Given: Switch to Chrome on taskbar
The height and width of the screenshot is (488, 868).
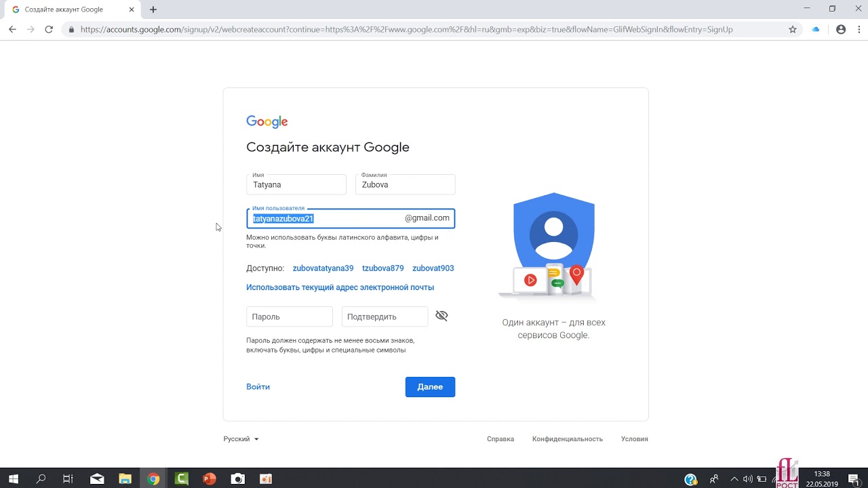Looking at the screenshot, I should coord(154,479).
